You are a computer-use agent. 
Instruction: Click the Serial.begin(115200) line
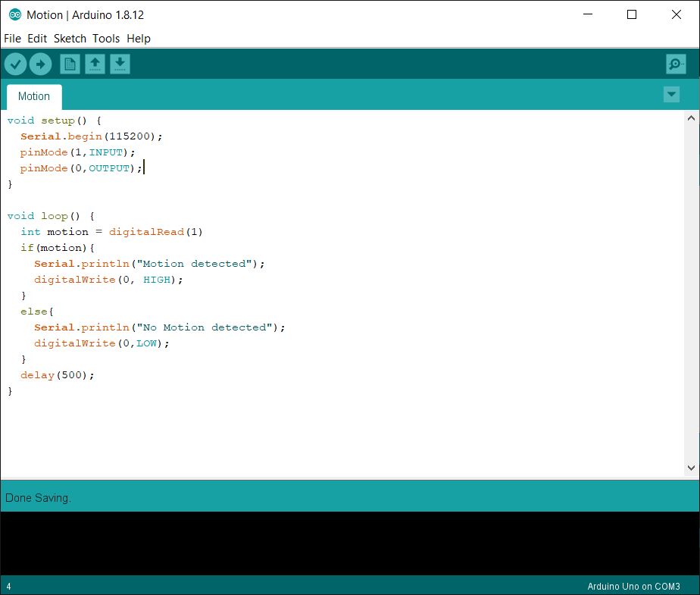coord(92,136)
